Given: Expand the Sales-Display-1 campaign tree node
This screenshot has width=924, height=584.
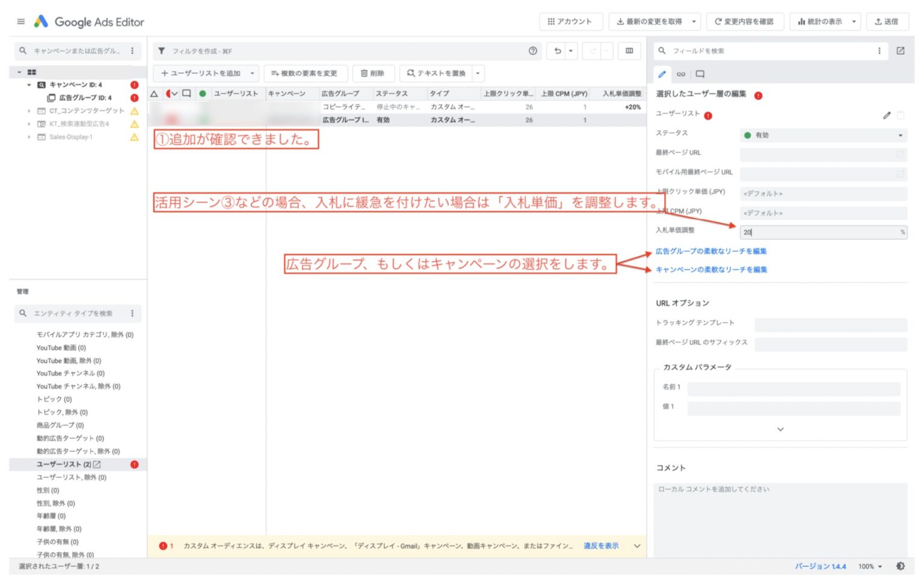Looking at the screenshot, I should click(x=29, y=137).
